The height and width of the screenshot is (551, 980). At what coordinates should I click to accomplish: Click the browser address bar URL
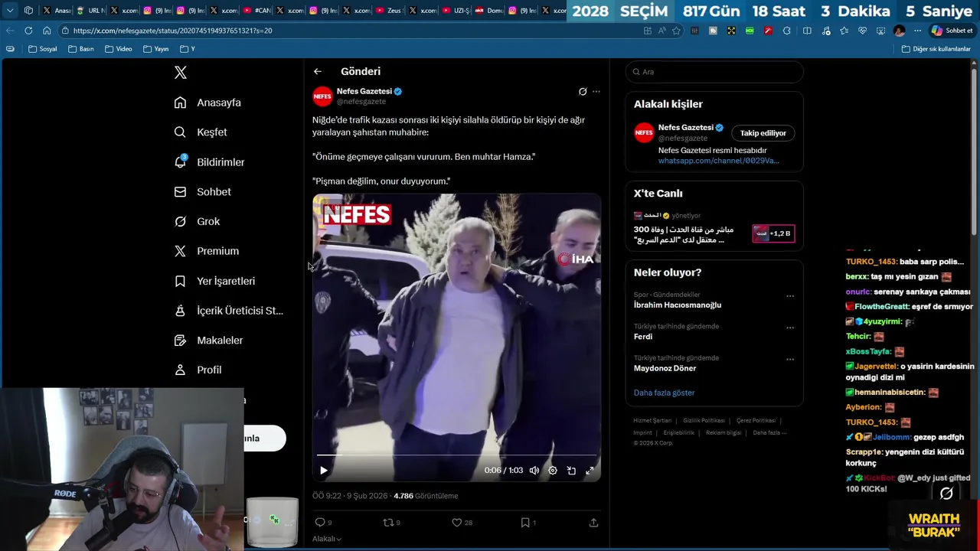172,31
